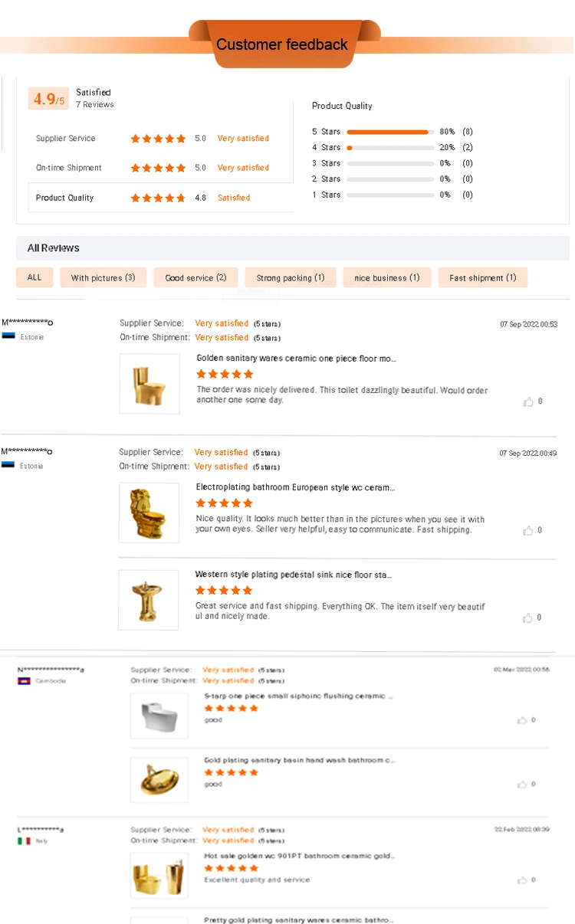Select the Product Quality rating row
Screen dimensions: 575x924
pyautogui.click(x=160, y=198)
